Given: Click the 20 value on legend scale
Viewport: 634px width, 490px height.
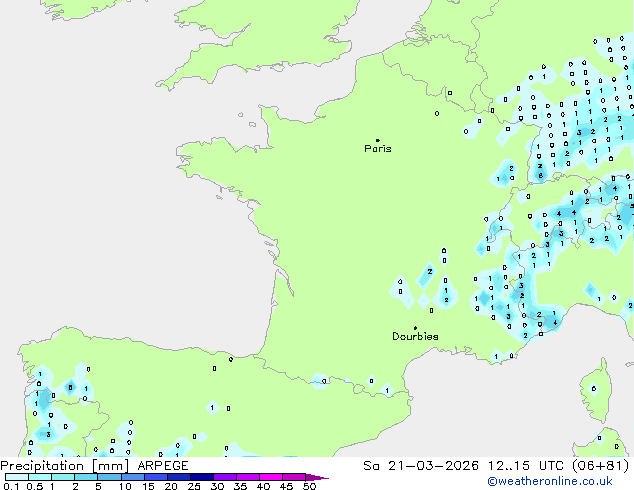Looking at the screenshot, I should coord(171,486).
